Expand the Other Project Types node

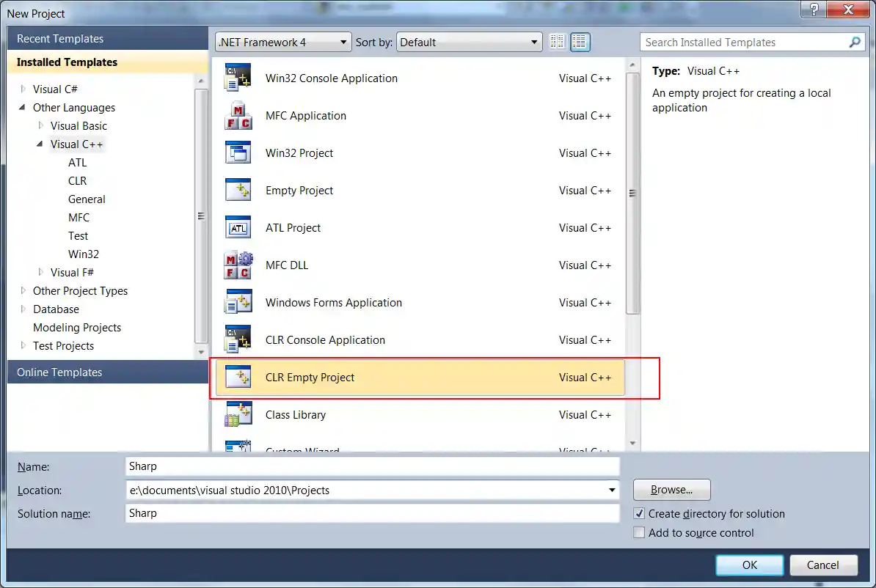point(23,290)
